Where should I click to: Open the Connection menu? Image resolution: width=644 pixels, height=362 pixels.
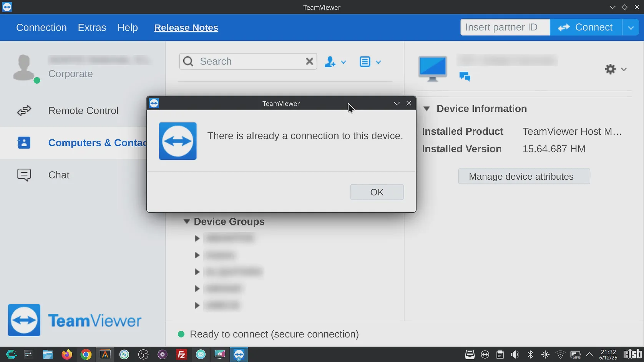[41, 28]
